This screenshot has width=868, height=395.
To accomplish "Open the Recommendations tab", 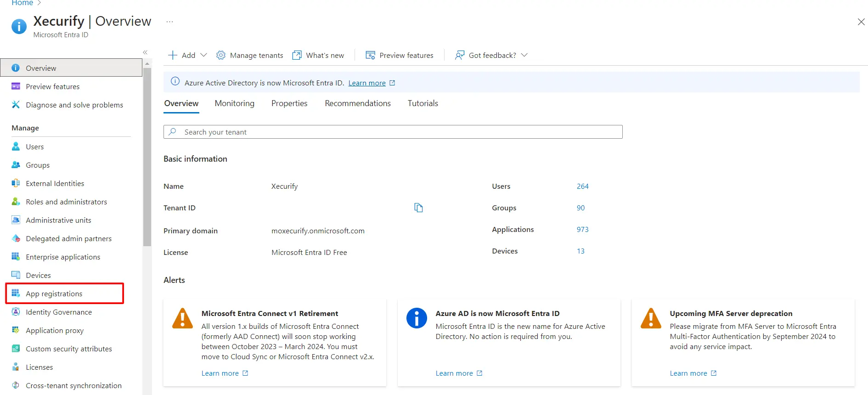I will pos(358,103).
